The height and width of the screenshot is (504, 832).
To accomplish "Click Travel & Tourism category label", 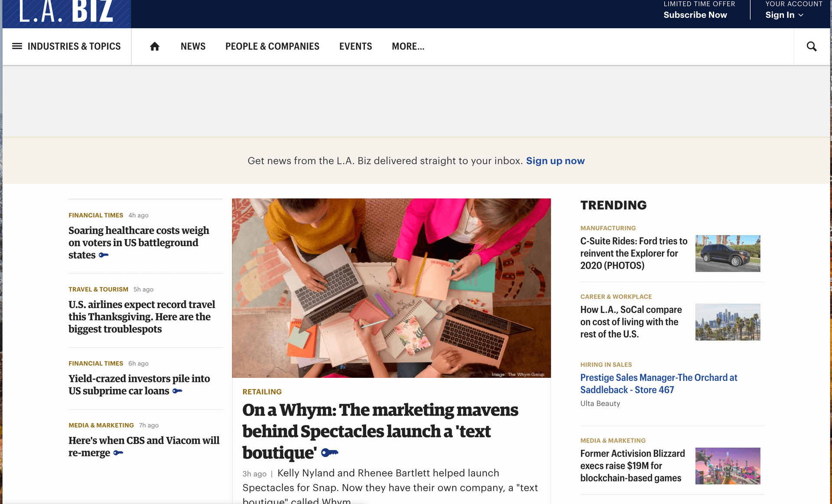I will (x=98, y=289).
